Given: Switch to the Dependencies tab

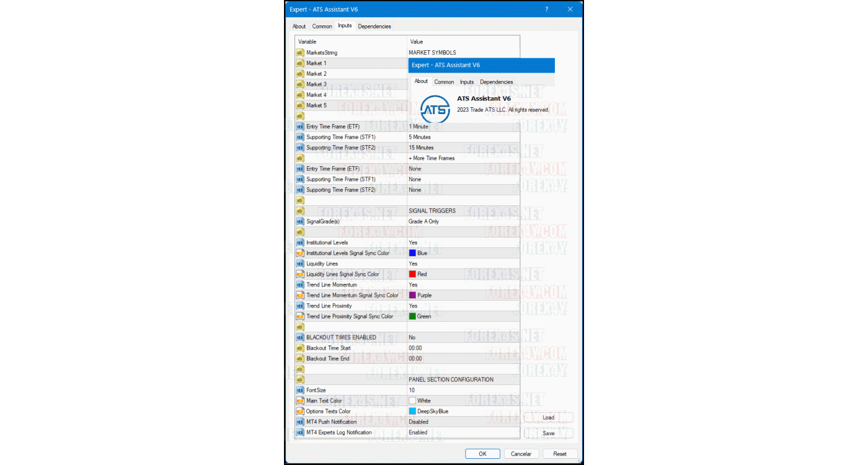Looking at the screenshot, I should (374, 26).
